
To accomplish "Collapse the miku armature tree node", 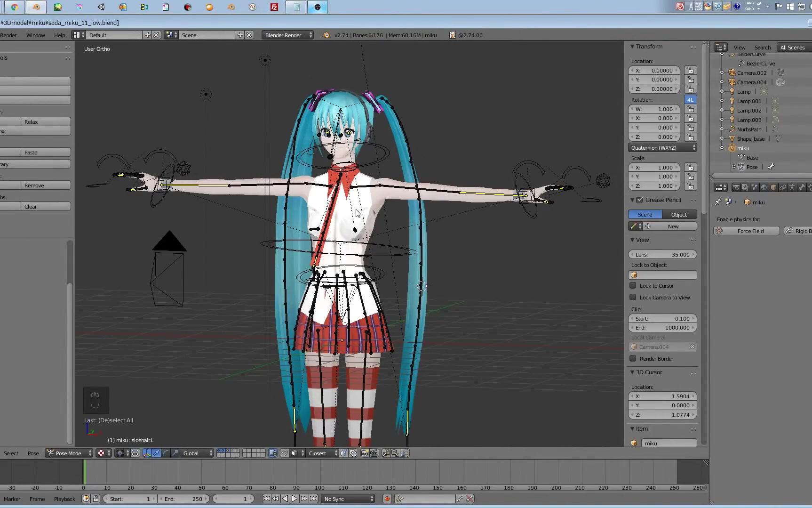I will point(722,148).
